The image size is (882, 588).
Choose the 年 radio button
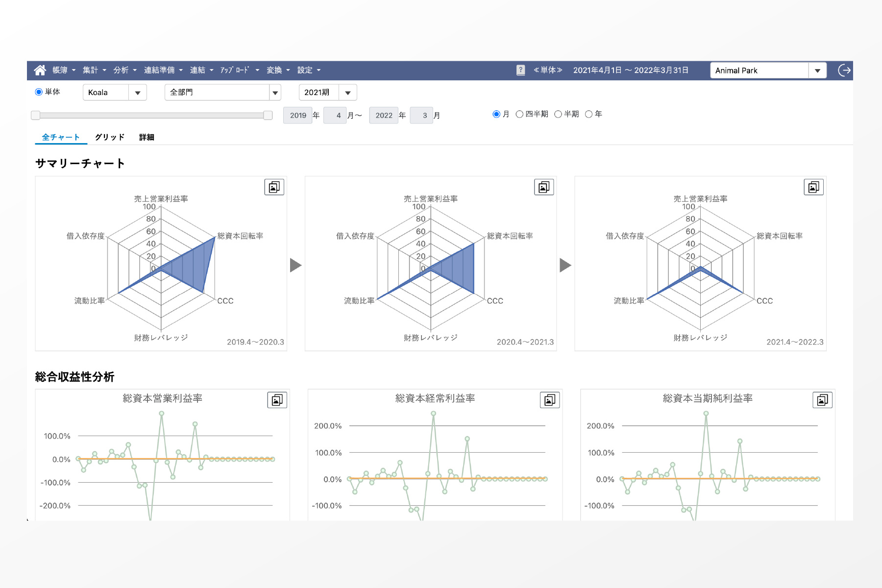(589, 114)
